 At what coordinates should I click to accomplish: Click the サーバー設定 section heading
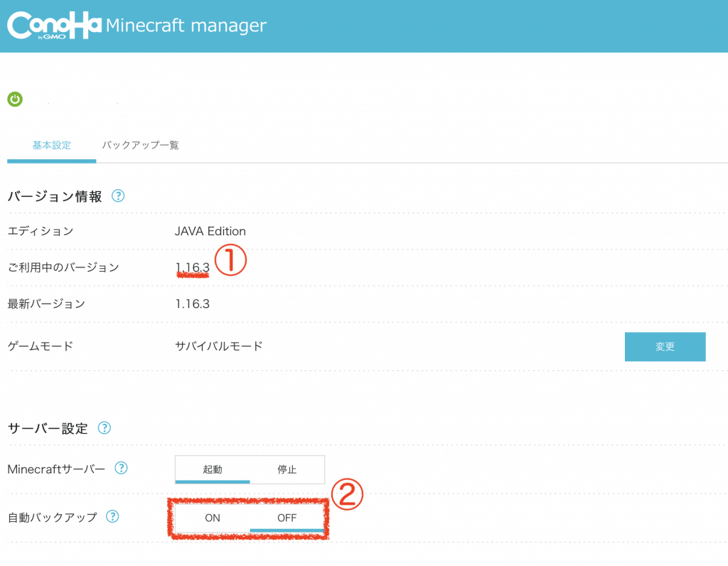point(48,428)
